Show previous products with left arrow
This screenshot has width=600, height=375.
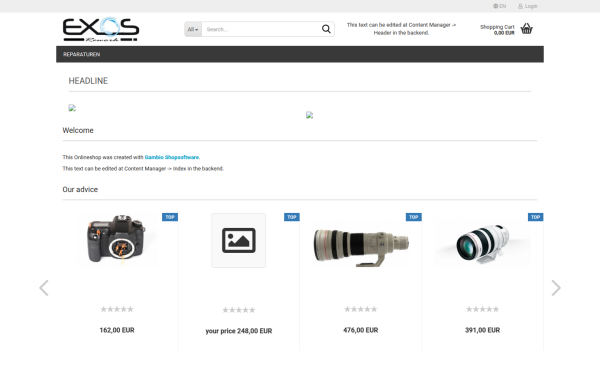click(44, 288)
